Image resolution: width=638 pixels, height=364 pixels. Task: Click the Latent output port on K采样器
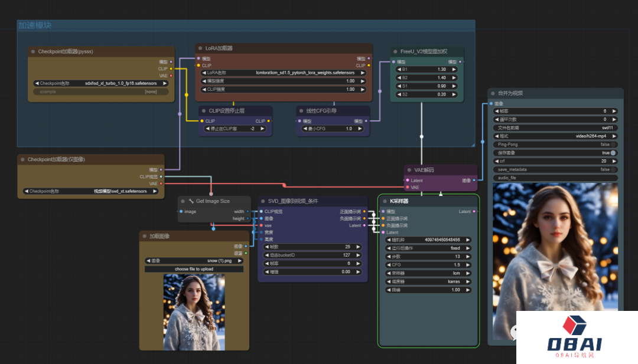pos(475,211)
